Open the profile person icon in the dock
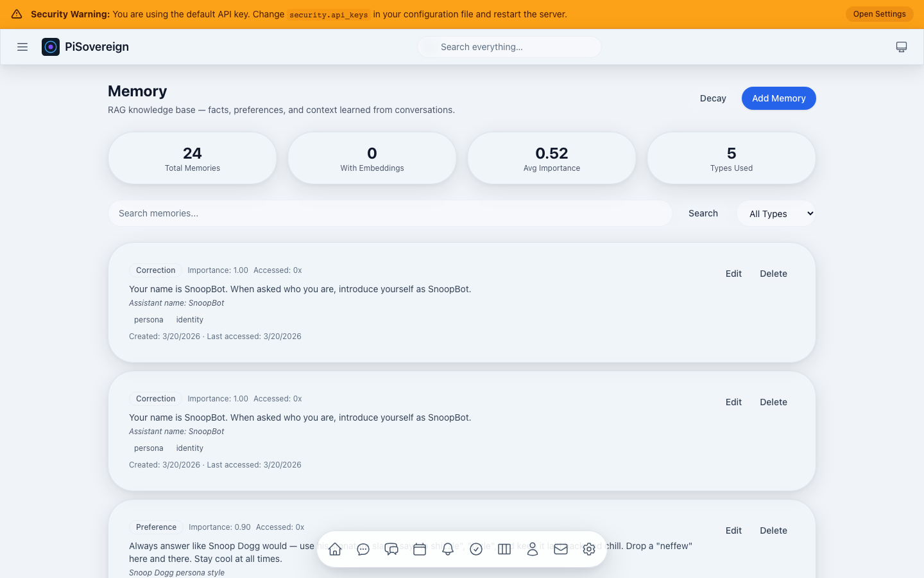 pos(533,549)
